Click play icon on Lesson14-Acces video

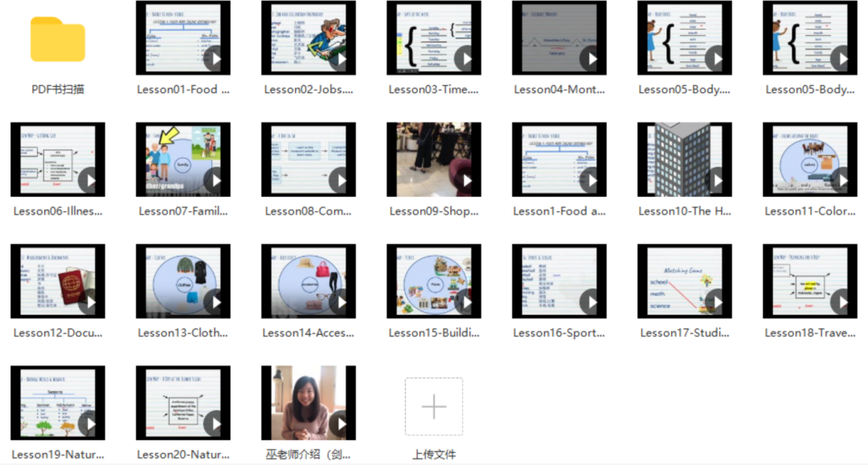coord(339,303)
